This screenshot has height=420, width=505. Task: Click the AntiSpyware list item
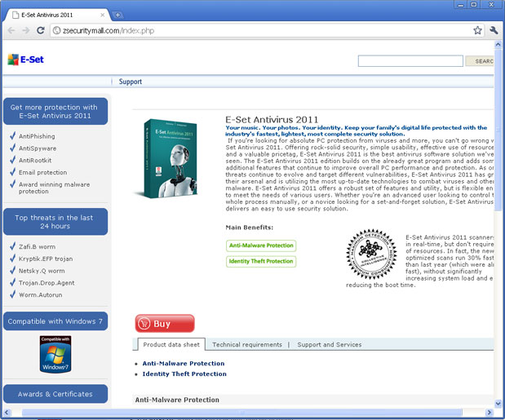[x=38, y=148]
